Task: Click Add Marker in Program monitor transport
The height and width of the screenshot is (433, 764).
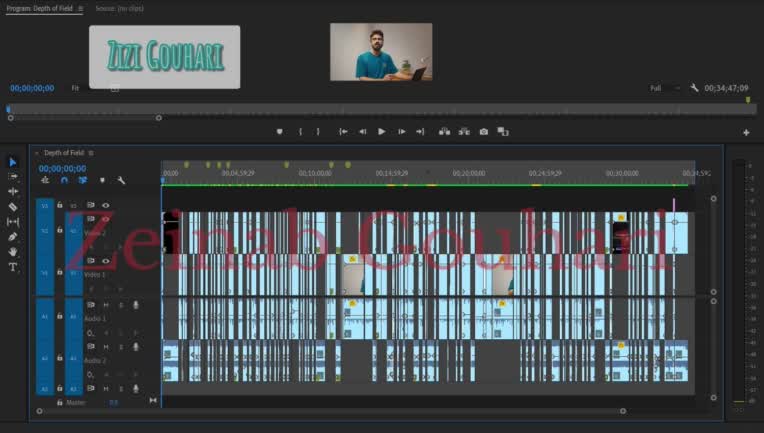Action: [279, 132]
